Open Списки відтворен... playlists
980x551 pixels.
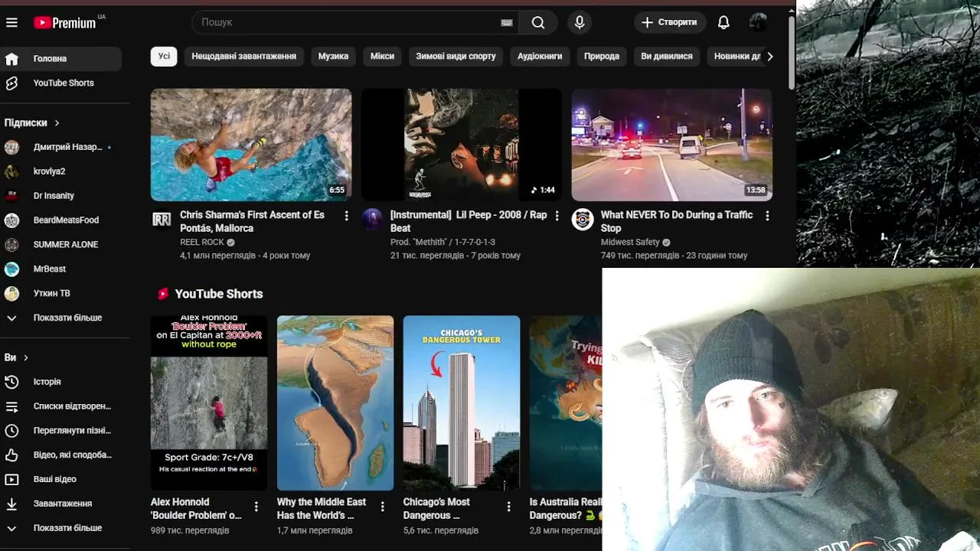coord(61,406)
